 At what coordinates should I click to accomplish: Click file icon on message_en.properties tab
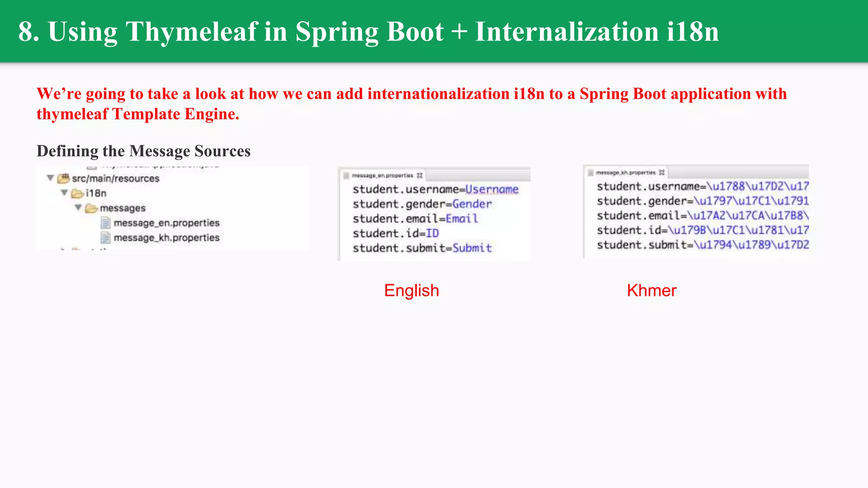tap(346, 175)
